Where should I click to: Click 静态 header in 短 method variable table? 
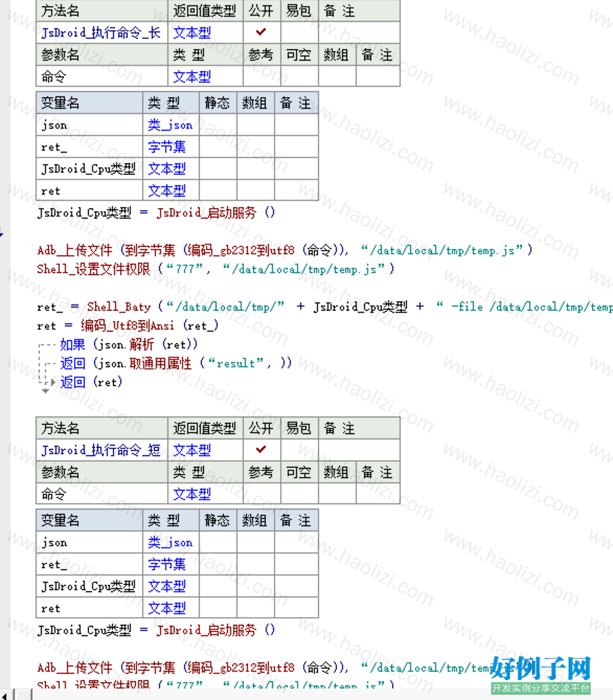(217, 521)
